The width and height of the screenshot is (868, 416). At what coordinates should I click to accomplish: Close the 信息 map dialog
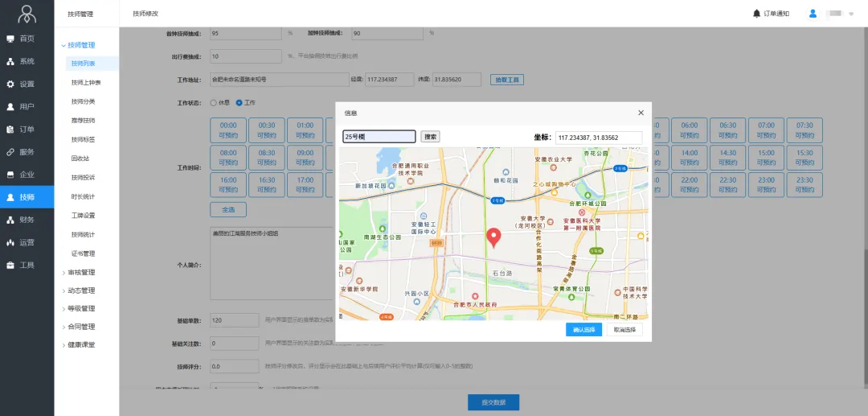[641, 113]
